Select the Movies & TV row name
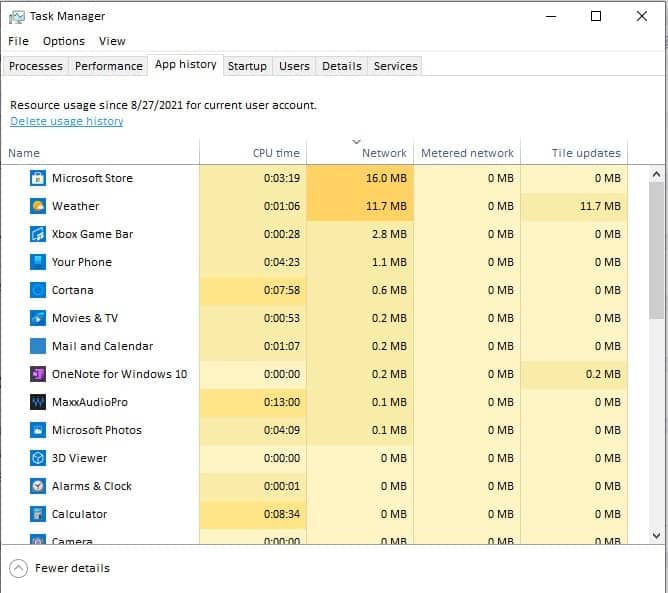This screenshot has height=593, width=668. (85, 318)
